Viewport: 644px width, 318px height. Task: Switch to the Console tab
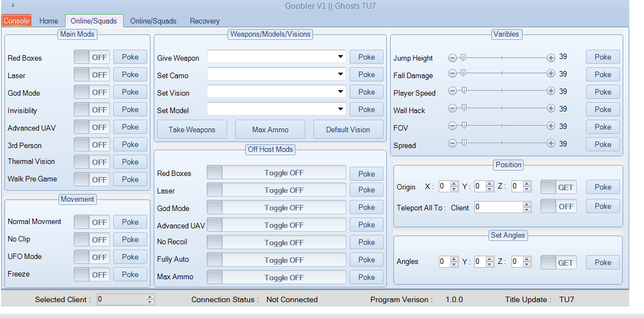click(17, 21)
